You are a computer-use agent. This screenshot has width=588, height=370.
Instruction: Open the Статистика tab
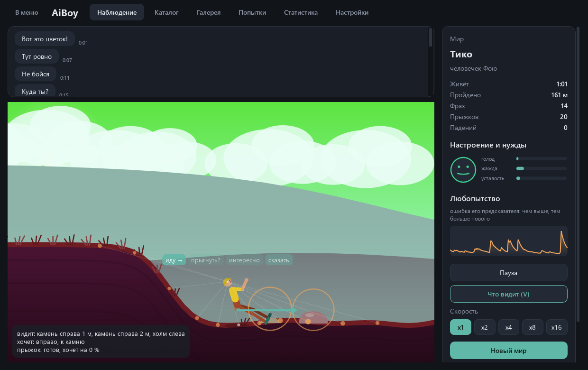301,12
